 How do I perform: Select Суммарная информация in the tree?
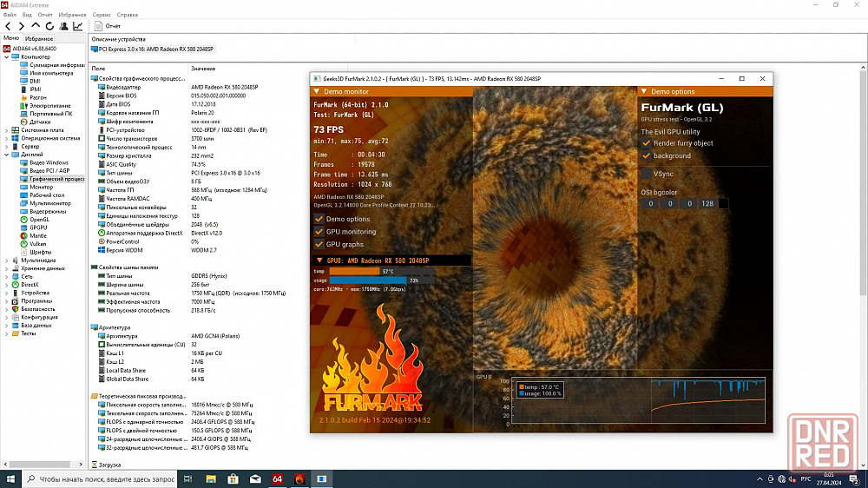tap(56, 65)
